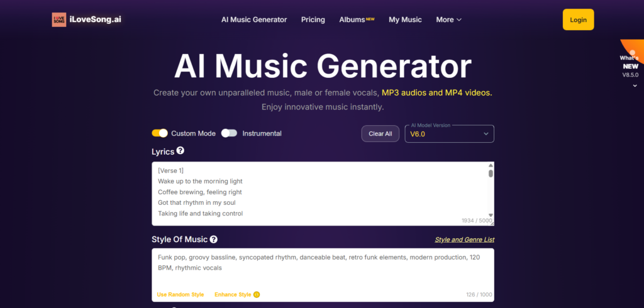Click the iLoveSong.ai logo icon

(58, 19)
